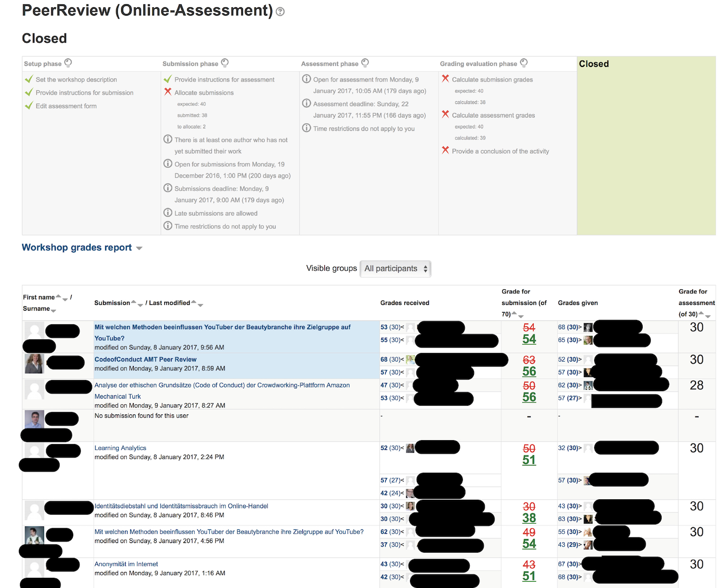This screenshot has width=727, height=588.
Task: Click info icon beside Late submissions are allowed
Action: click(168, 212)
